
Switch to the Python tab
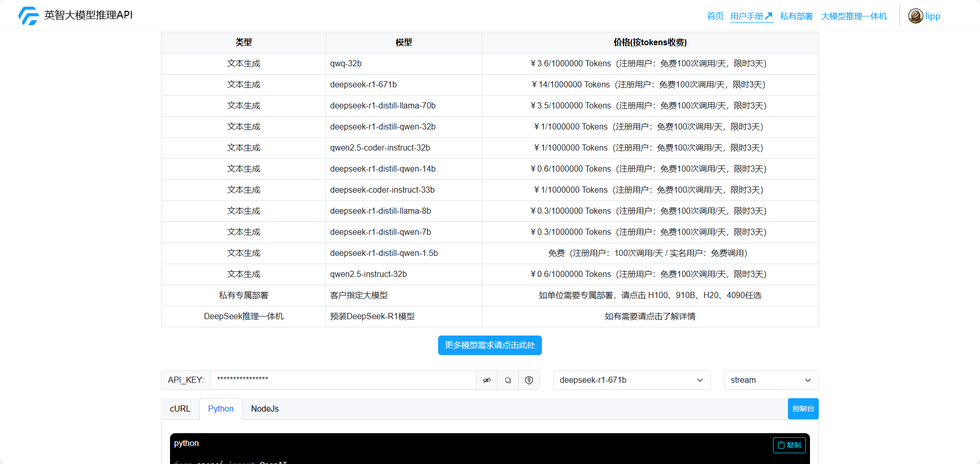click(x=221, y=409)
